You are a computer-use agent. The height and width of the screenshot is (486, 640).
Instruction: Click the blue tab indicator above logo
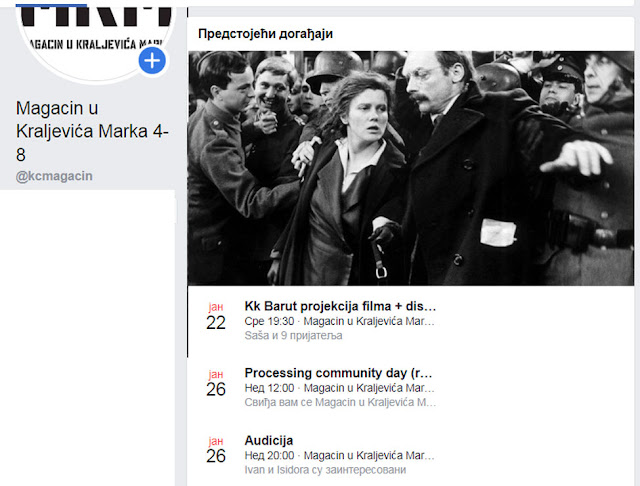point(51,5)
